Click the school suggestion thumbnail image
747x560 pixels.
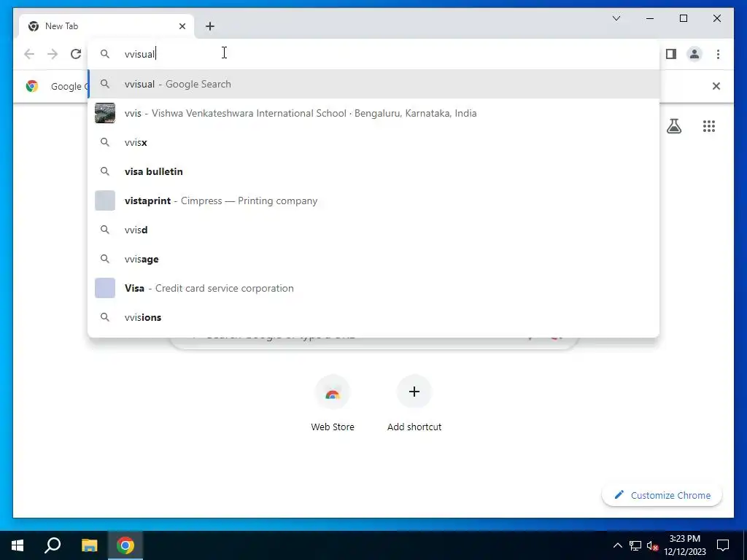(105, 113)
